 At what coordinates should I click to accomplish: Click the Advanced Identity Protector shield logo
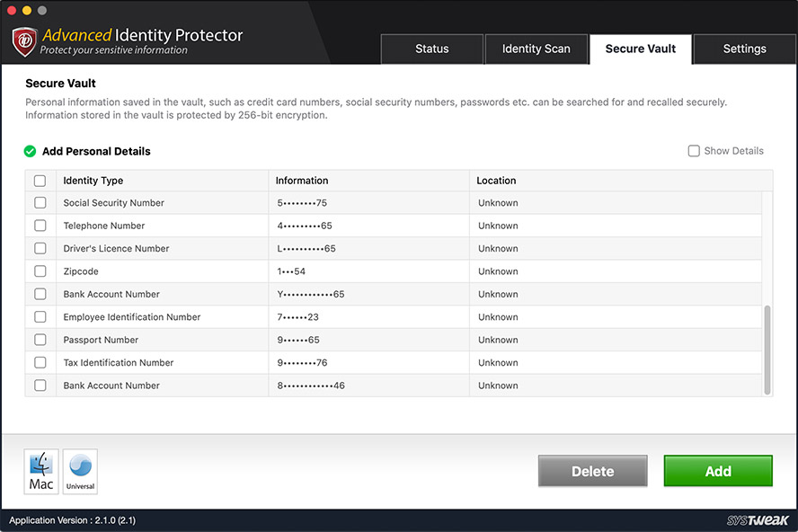[24, 41]
